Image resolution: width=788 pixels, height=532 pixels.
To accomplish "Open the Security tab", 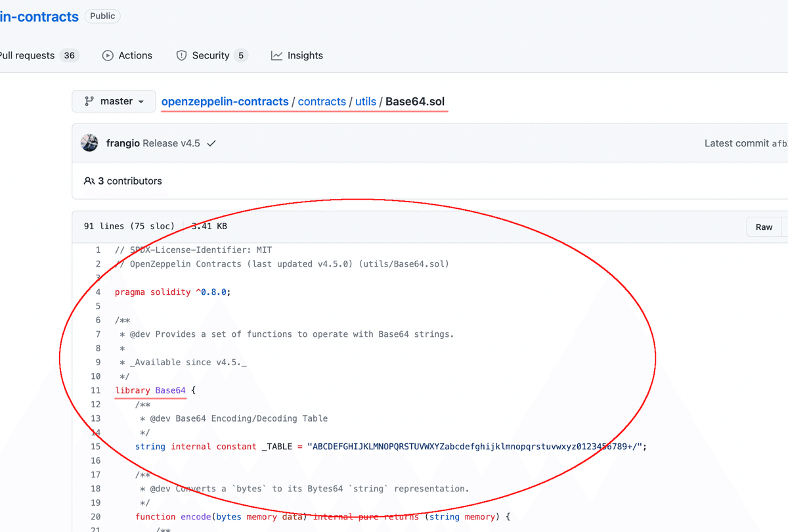I will point(211,56).
